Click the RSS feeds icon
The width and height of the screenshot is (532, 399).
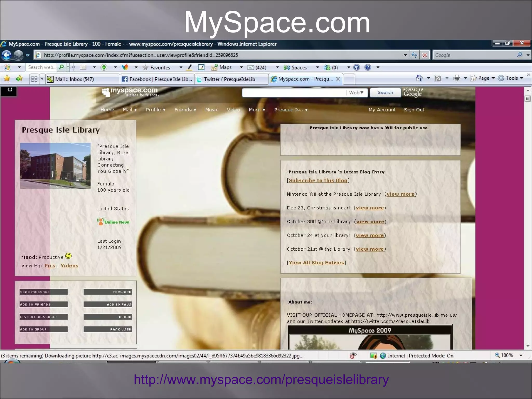tap(438, 78)
